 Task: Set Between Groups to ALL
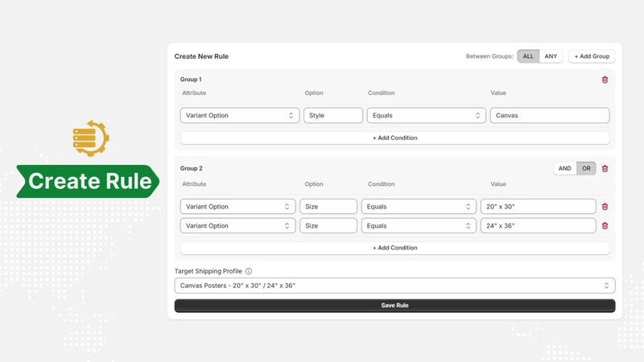[x=528, y=56]
